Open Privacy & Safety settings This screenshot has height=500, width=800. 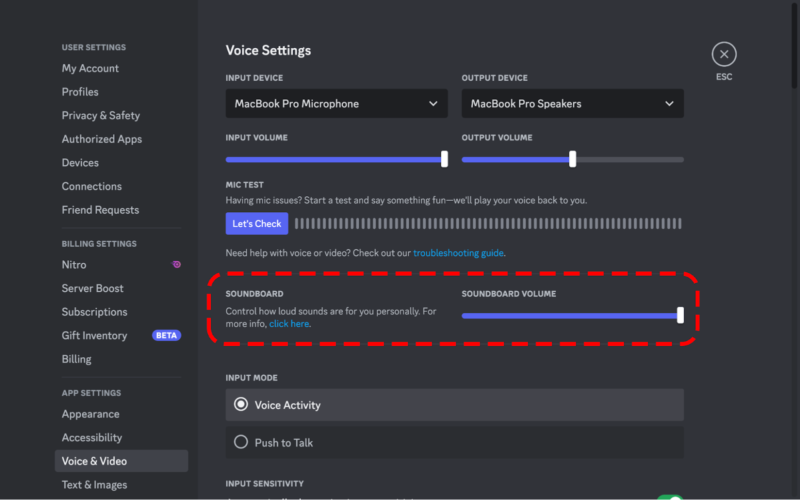[x=101, y=115]
